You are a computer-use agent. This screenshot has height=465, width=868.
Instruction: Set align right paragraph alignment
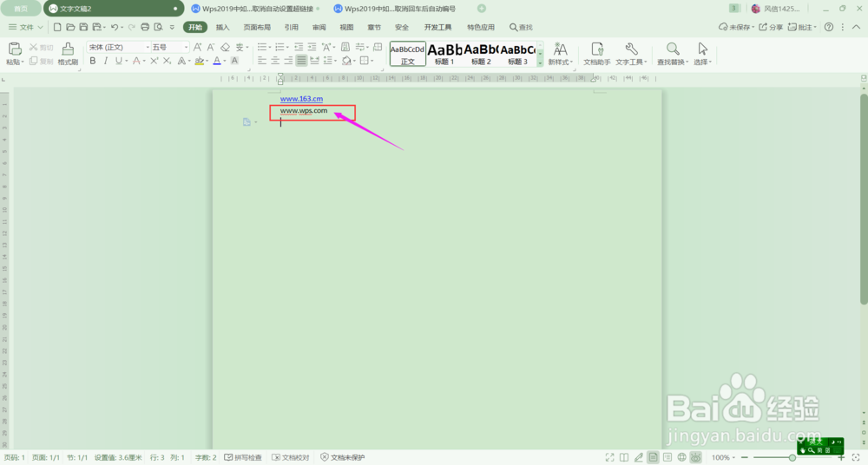(x=288, y=61)
